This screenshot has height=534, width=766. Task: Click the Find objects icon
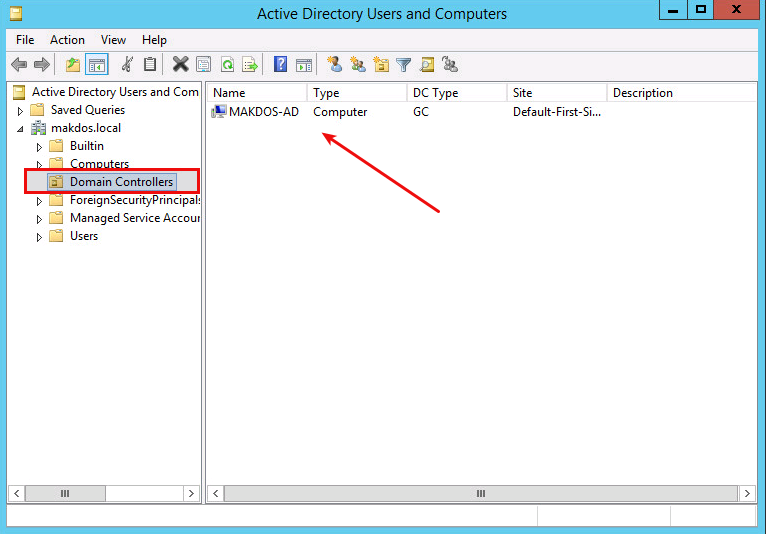(x=427, y=64)
